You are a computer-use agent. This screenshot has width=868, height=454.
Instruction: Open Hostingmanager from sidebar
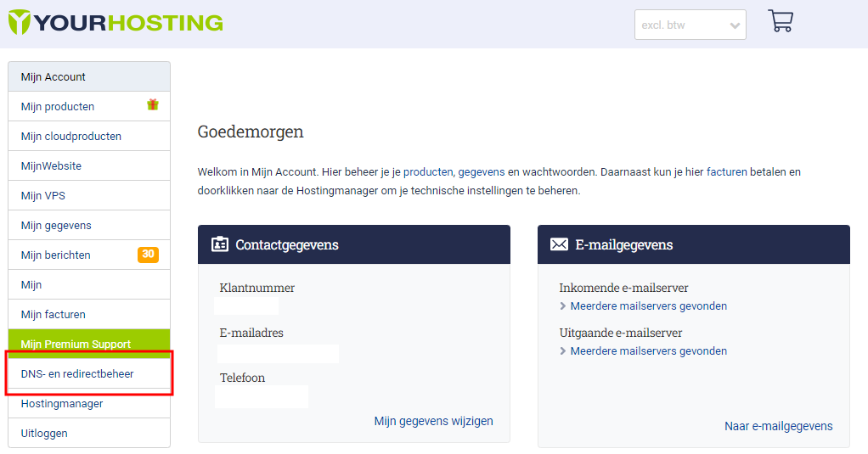pyautogui.click(x=62, y=404)
